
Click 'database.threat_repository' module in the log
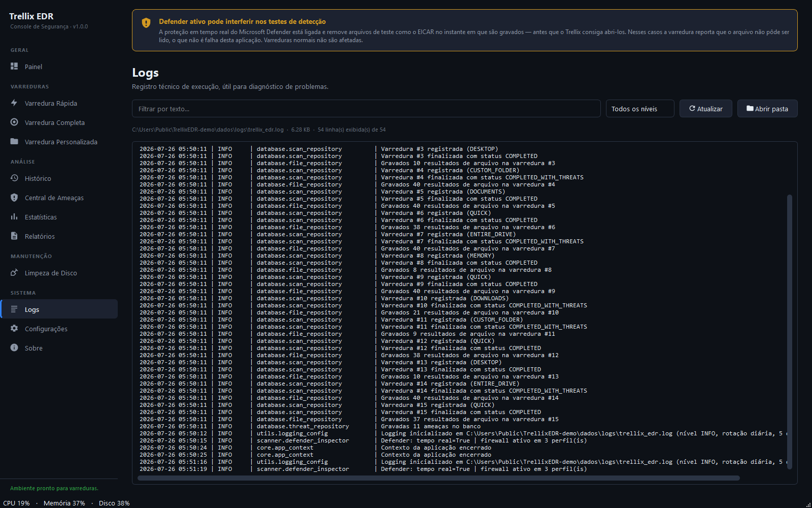[x=303, y=426]
